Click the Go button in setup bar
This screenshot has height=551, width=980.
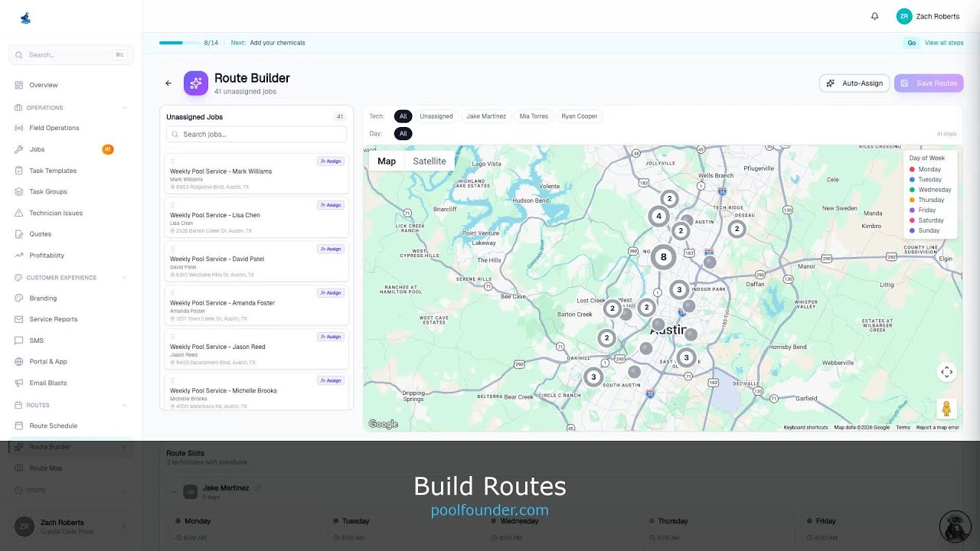pyautogui.click(x=911, y=43)
